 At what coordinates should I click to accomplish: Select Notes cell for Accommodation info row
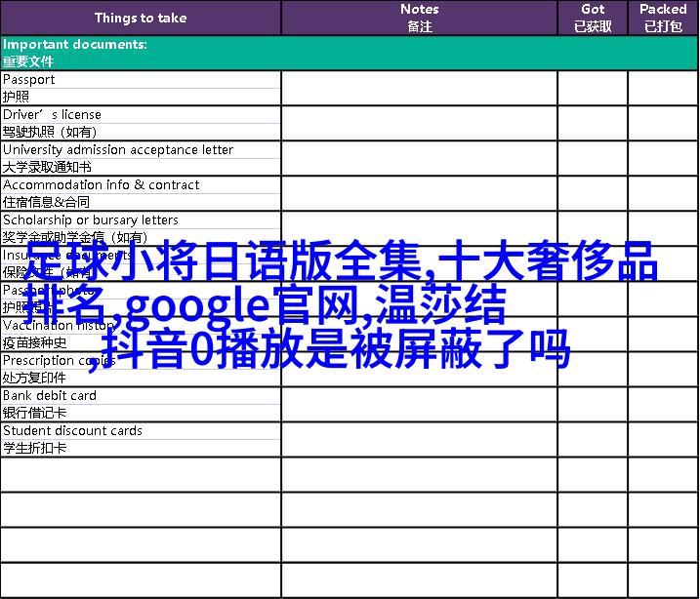pos(419,194)
